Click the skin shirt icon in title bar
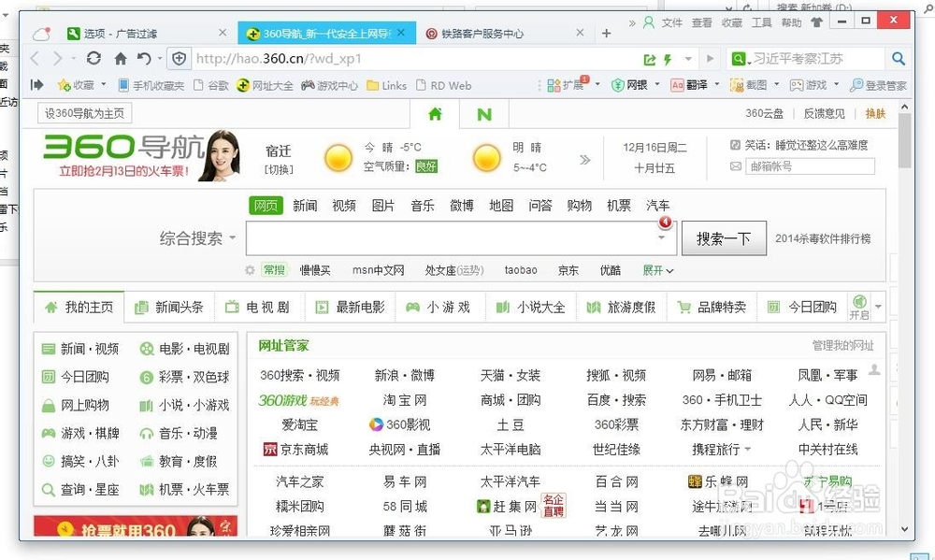 click(x=816, y=22)
